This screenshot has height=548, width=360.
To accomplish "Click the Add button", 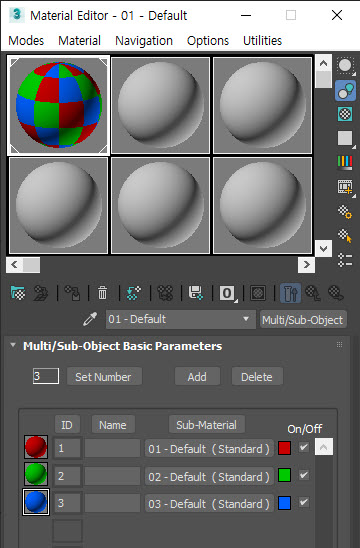I will click(x=197, y=376).
